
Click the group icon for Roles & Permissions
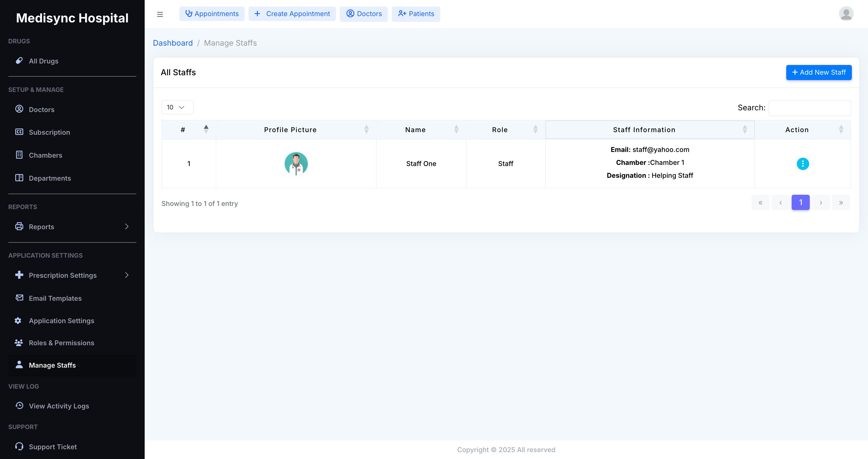pos(19,342)
